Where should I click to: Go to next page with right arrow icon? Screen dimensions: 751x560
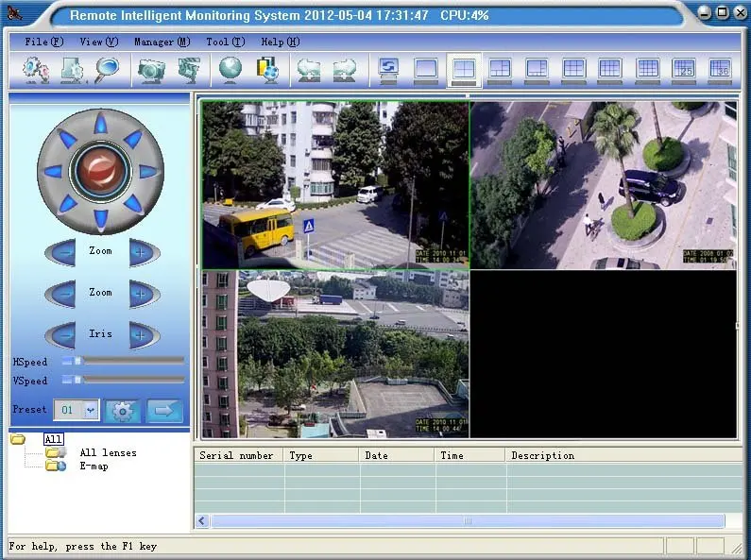coord(345,70)
